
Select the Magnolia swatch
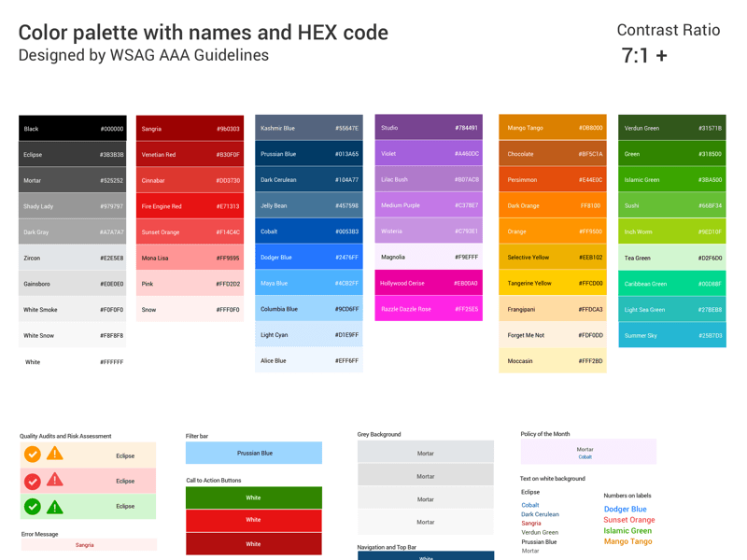429,257
